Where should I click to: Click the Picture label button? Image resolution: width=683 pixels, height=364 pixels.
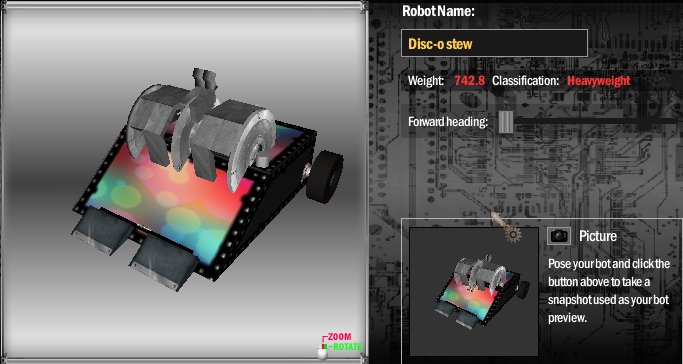[598, 236]
